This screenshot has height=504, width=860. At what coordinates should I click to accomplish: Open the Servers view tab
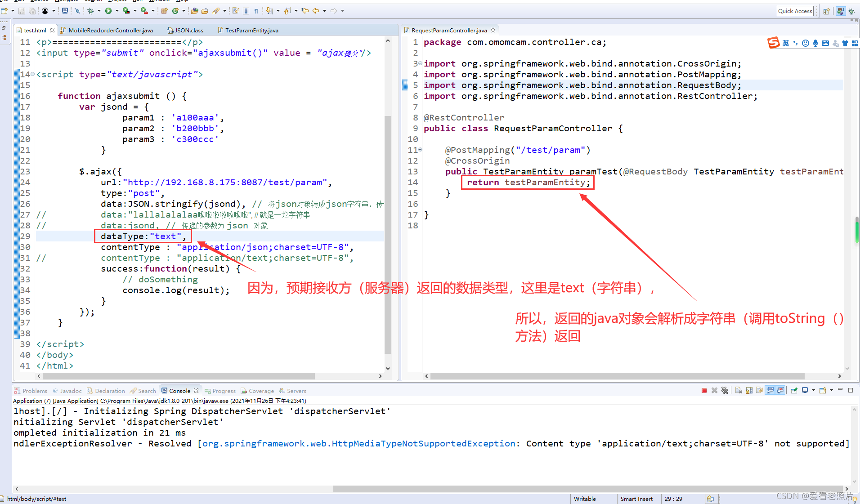point(293,391)
